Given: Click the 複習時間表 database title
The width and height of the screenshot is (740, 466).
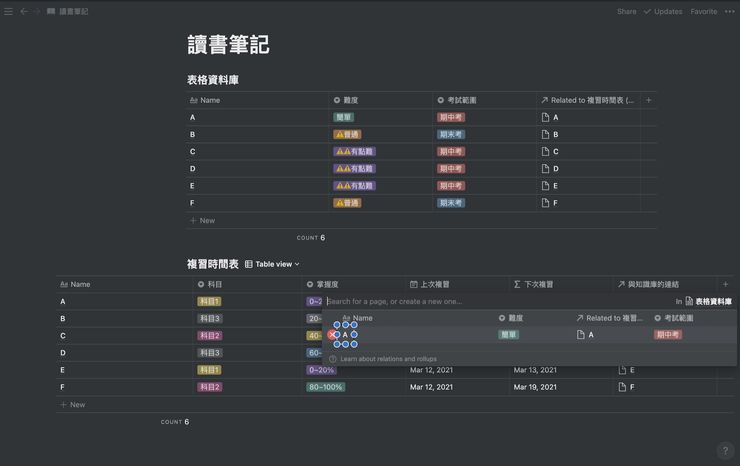Looking at the screenshot, I should click(x=213, y=264).
